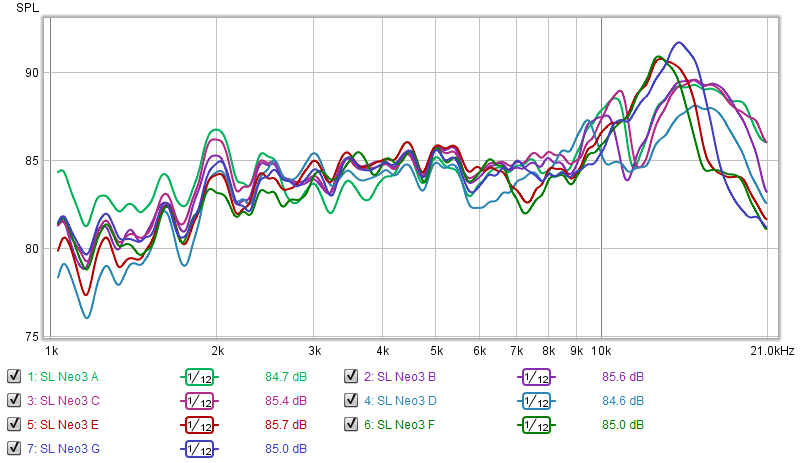Image resolution: width=800 pixels, height=463 pixels.
Task: Click the 1/12 smoothing icon for SL Neo3 D
Action: 536,401
